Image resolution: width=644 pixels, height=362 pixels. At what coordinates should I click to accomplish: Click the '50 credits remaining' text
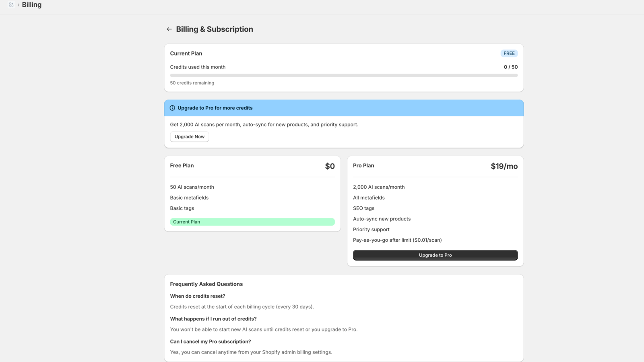pyautogui.click(x=192, y=83)
